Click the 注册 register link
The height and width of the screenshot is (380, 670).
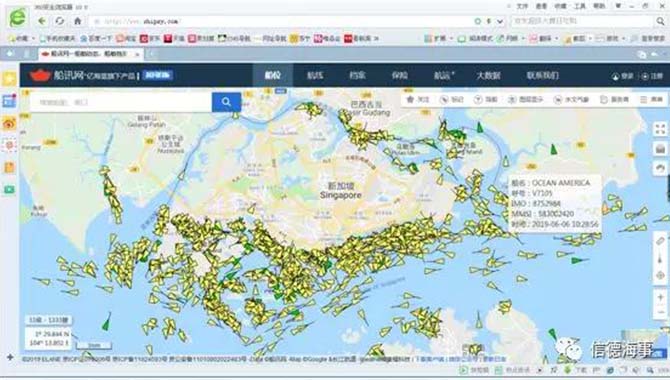652,76
